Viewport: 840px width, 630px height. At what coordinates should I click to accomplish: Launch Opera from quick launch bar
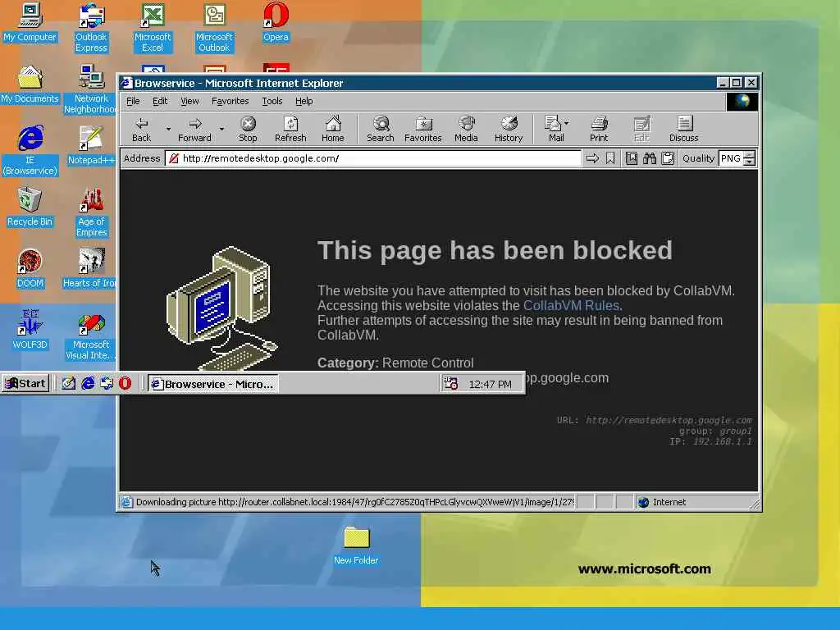[x=125, y=383]
